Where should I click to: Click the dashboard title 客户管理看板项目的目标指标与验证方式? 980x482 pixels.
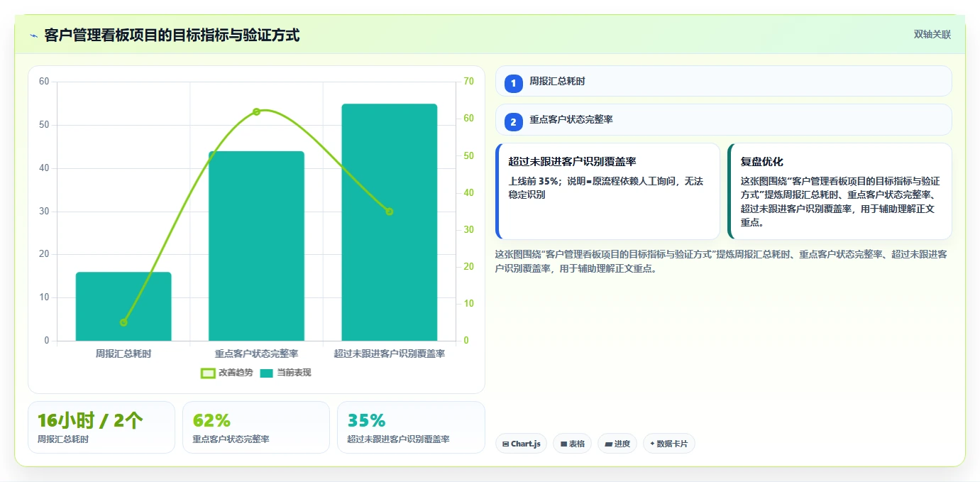pyautogui.click(x=172, y=35)
